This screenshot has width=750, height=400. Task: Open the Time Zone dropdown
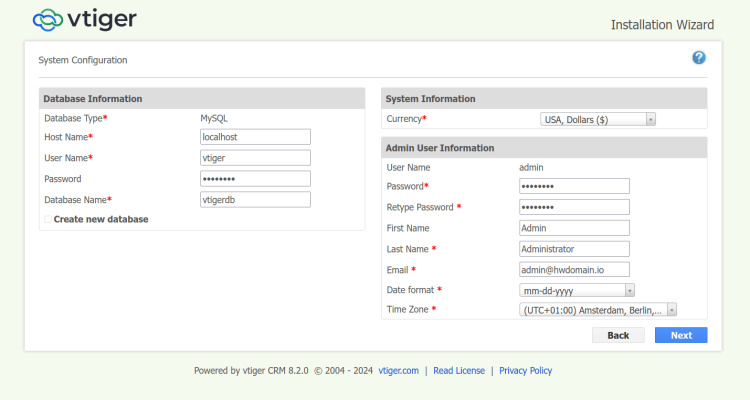pos(598,310)
